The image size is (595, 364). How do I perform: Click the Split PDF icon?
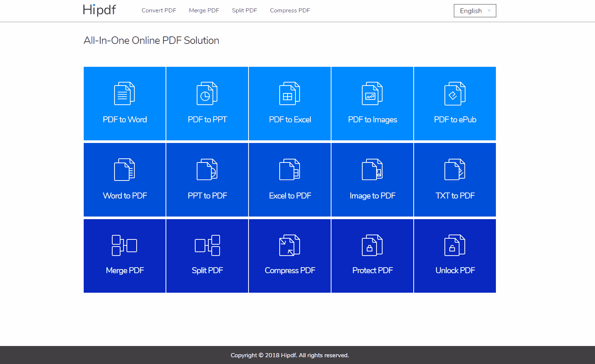[x=207, y=245]
